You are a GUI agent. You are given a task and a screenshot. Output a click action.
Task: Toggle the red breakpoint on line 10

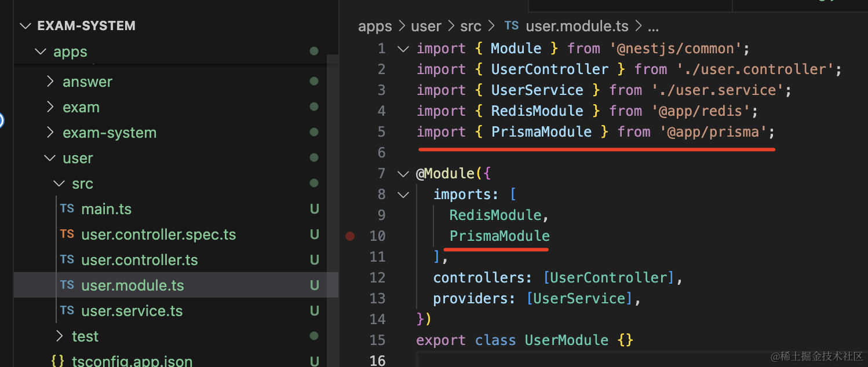[350, 236]
